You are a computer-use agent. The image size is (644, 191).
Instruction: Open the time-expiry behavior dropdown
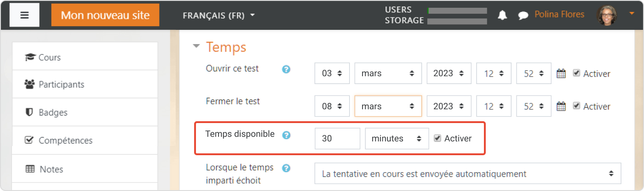point(468,174)
